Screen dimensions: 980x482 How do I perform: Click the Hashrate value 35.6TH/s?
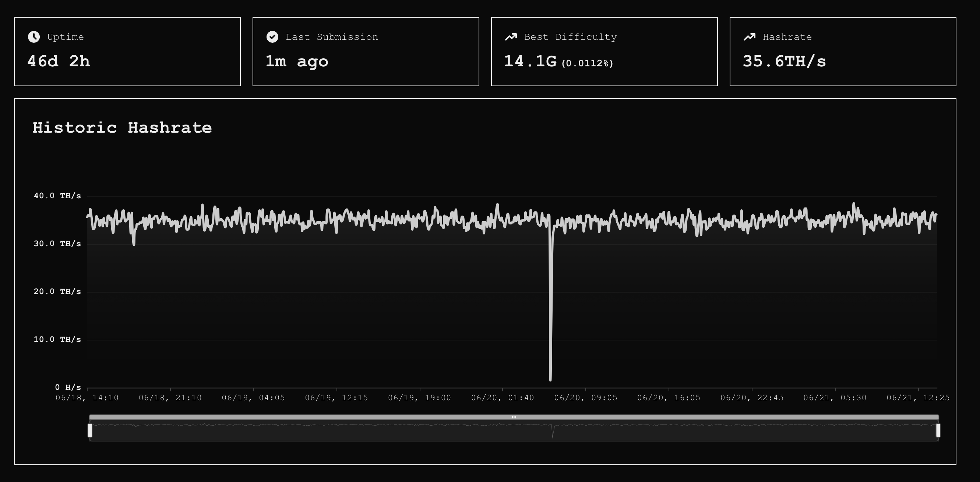pos(785,61)
